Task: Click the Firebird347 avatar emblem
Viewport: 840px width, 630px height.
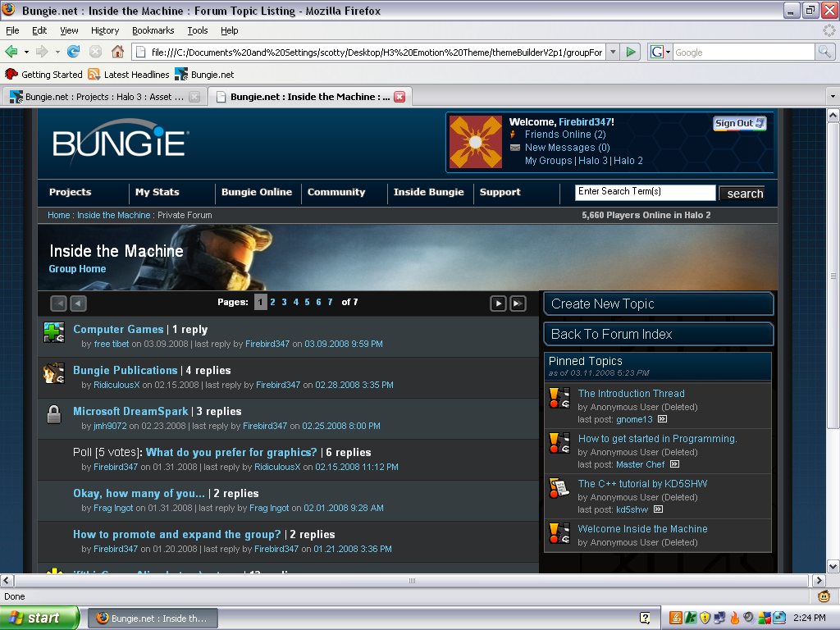Action: tap(475, 142)
